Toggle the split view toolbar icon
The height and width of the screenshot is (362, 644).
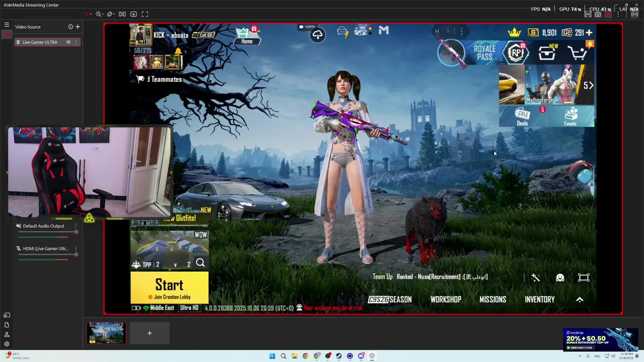[x=122, y=14]
